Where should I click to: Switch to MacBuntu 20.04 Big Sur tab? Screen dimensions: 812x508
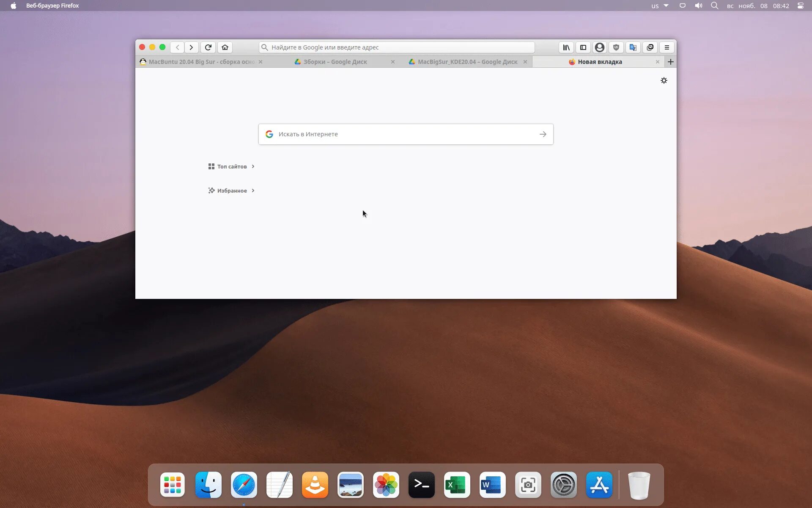pos(199,62)
